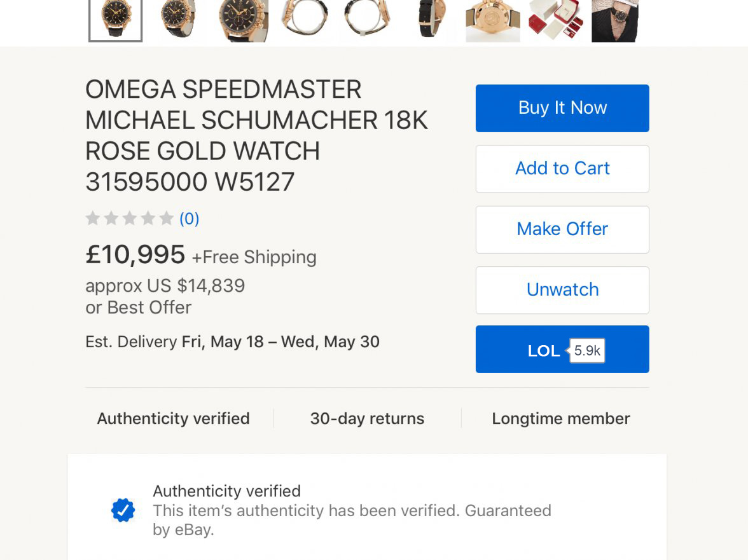Select the first front-view watch thumbnail
The width and height of the screenshot is (748, 560).
[115, 20]
